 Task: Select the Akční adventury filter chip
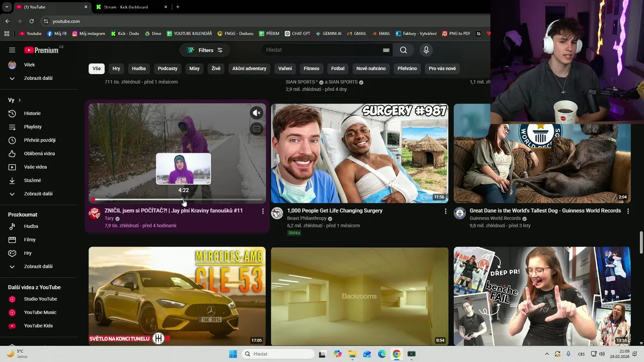pyautogui.click(x=249, y=68)
